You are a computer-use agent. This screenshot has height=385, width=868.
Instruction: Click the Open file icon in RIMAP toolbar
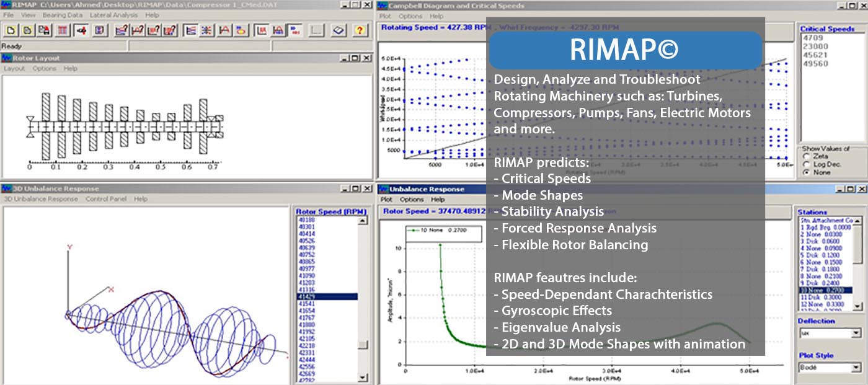[28, 30]
